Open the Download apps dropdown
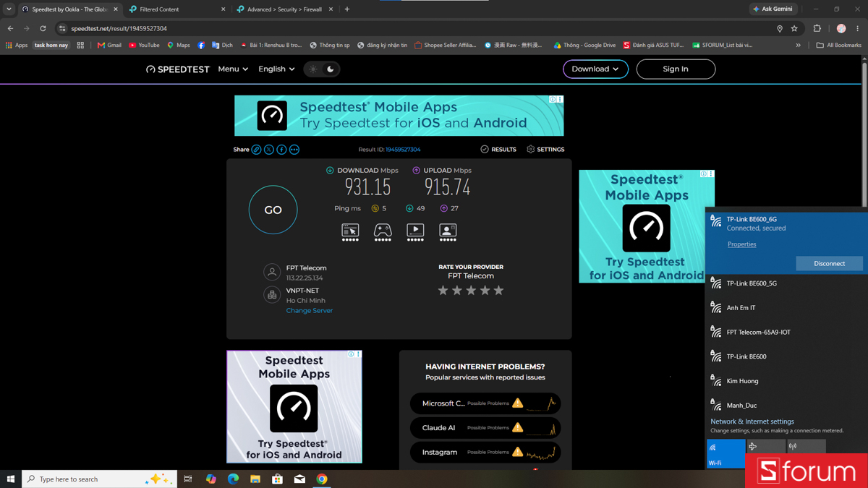The image size is (868, 488). pos(595,69)
